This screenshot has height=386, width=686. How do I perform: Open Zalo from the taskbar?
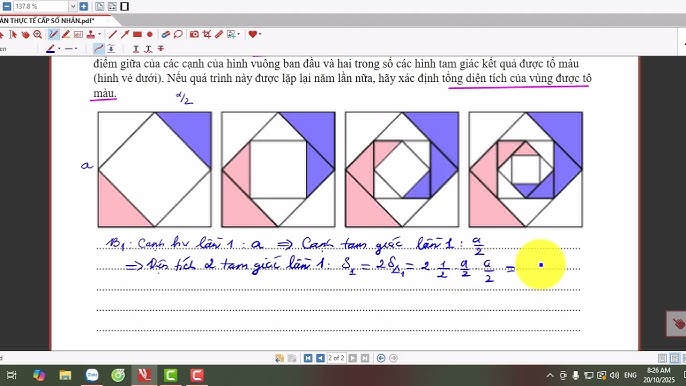(92, 375)
